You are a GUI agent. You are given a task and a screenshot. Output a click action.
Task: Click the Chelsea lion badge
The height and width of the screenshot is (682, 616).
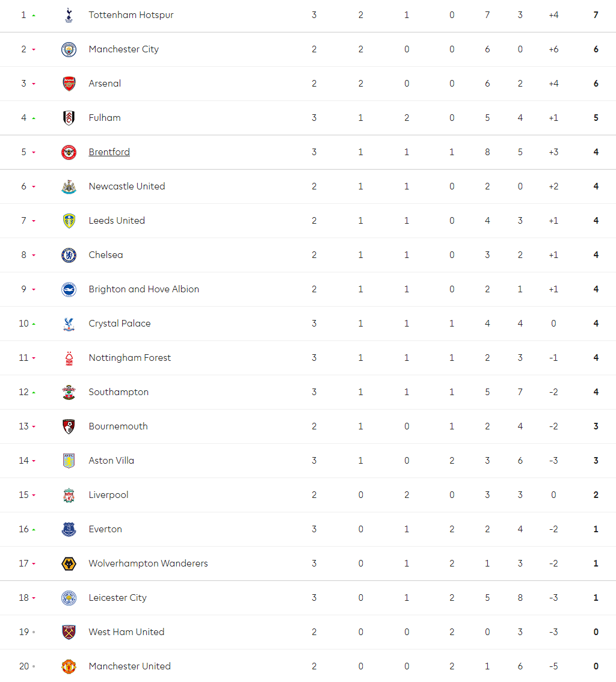coord(69,256)
